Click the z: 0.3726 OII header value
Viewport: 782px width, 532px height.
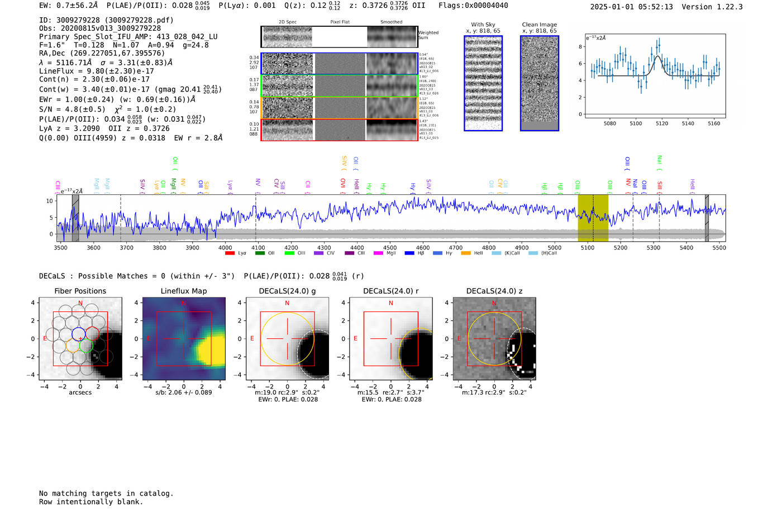[387, 6]
